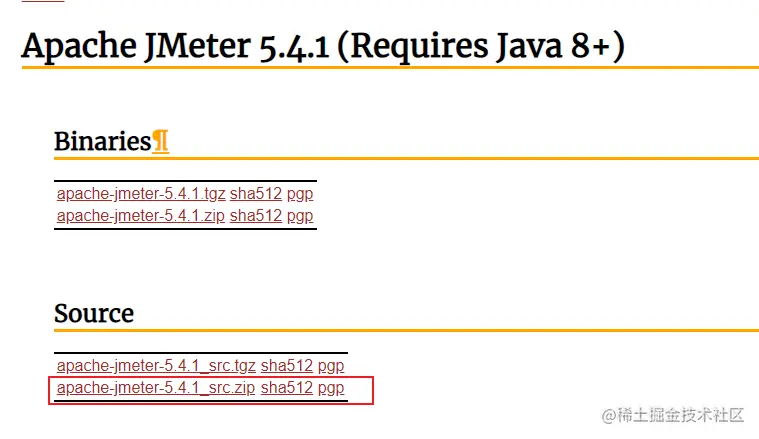The height and width of the screenshot is (439, 759).
Task: Open sha512 for the src.zip file
Action: (287, 388)
